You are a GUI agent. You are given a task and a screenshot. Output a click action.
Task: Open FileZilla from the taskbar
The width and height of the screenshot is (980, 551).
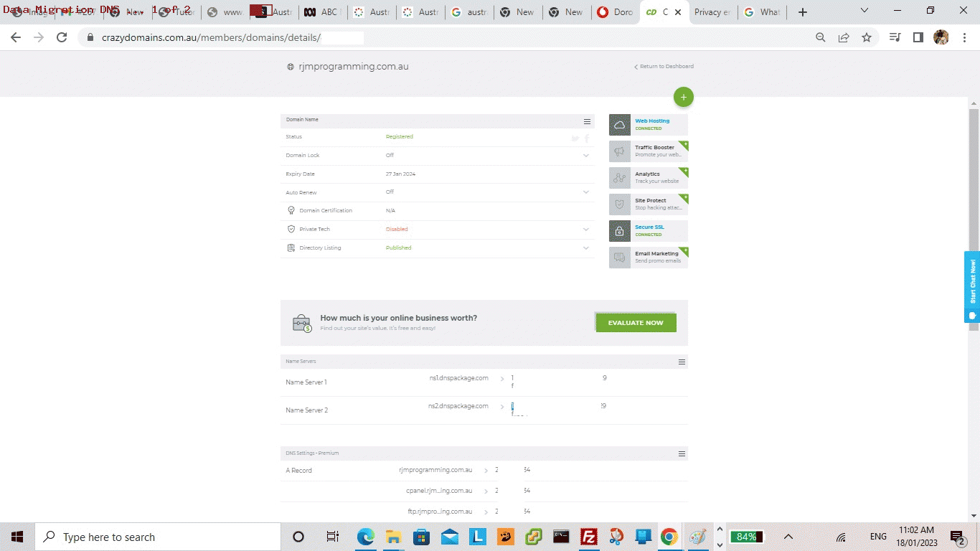(x=589, y=537)
